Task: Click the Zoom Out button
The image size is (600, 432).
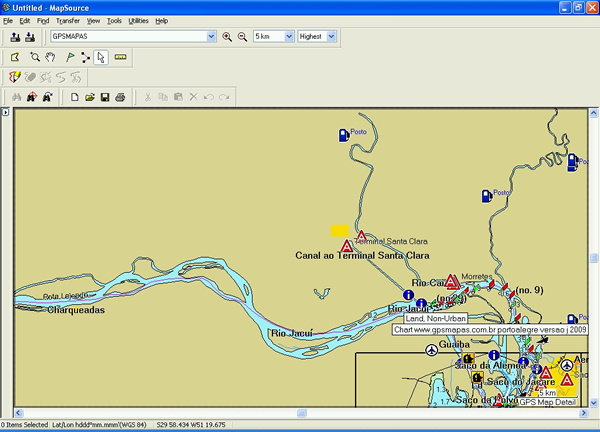Action: tap(242, 37)
